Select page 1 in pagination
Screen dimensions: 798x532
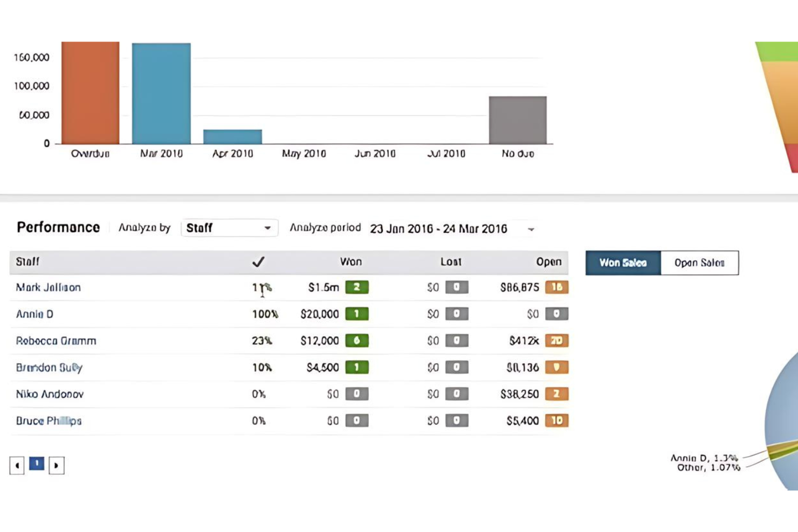click(x=37, y=464)
